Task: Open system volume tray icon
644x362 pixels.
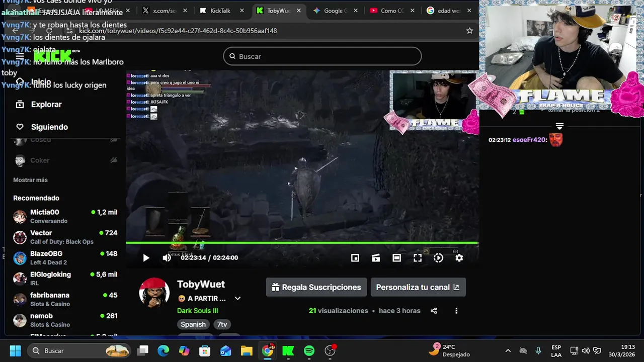Action: click(586, 350)
